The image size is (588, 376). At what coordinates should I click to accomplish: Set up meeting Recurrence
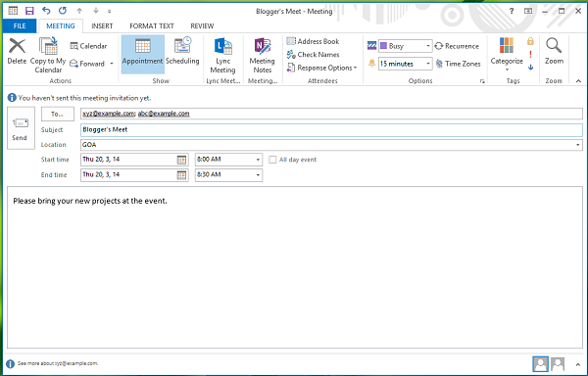(457, 46)
